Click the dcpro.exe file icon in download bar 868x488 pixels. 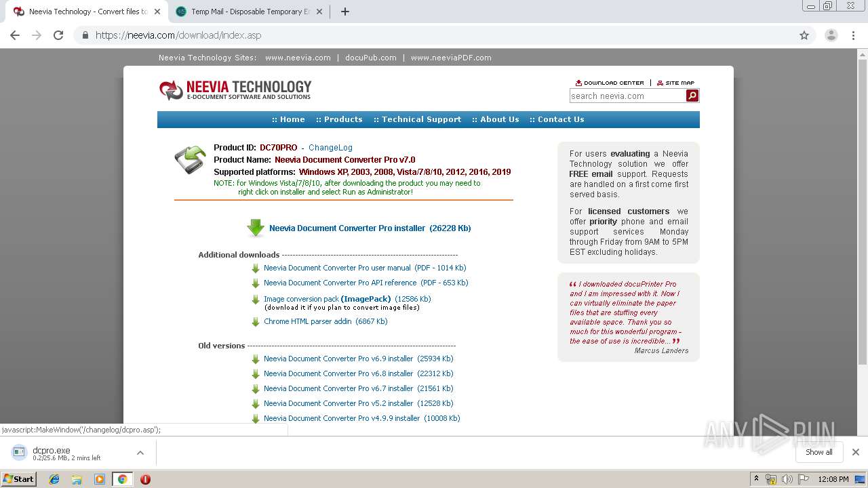pyautogui.click(x=19, y=452)
